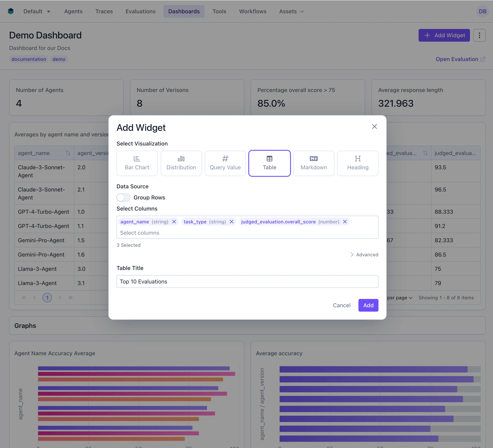
Task: Cancel the Add Widget dialog
Action: pyautogui.click(x=341, y=305)
